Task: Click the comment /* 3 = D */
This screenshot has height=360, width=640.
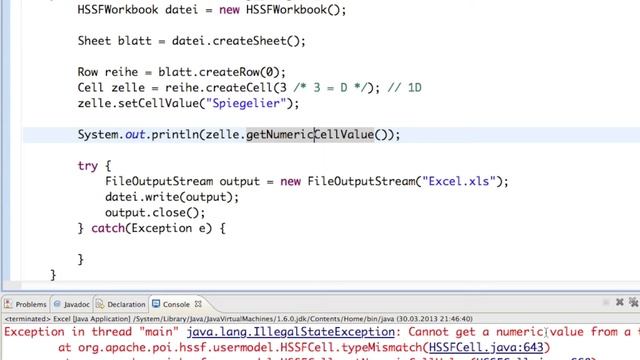Action: click(331, 88)
